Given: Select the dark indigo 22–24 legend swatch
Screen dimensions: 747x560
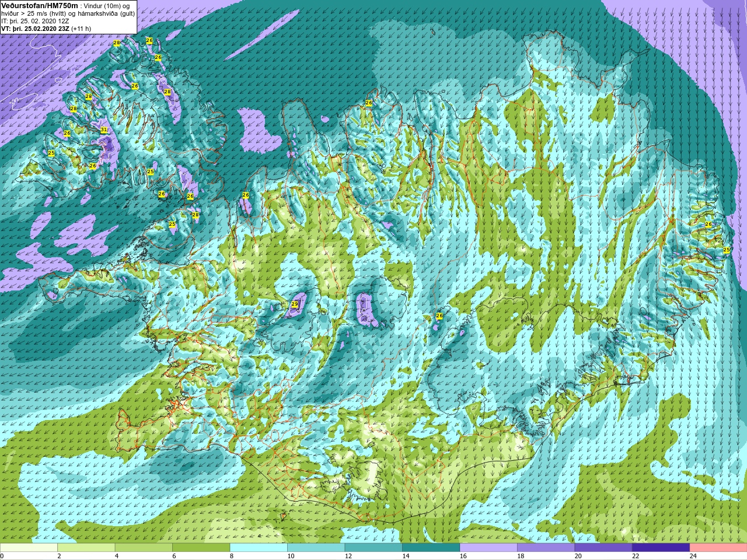Looking at the screenshot, I should coord(661,548).
